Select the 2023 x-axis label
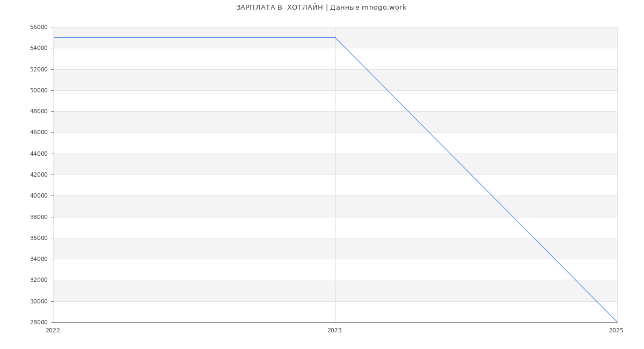Screen dimensions: 644x349 click(334, 331)
